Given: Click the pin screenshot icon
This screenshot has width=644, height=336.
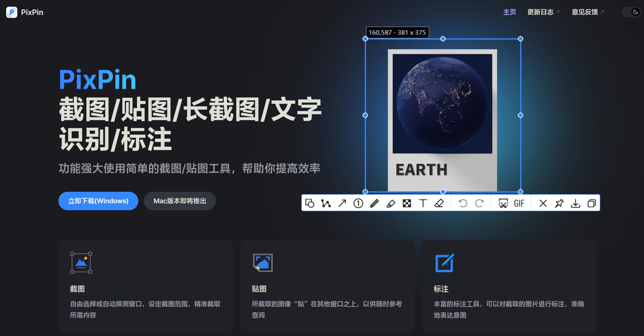Looking at the screenshot, I should point(559,203).
